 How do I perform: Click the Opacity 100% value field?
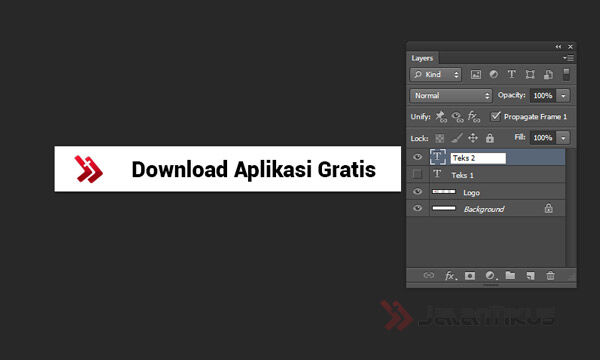pyautogui.click(x=543, y=96)
